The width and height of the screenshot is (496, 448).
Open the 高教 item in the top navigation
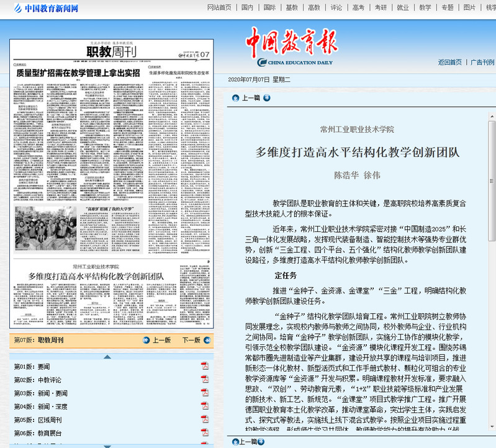313,7
